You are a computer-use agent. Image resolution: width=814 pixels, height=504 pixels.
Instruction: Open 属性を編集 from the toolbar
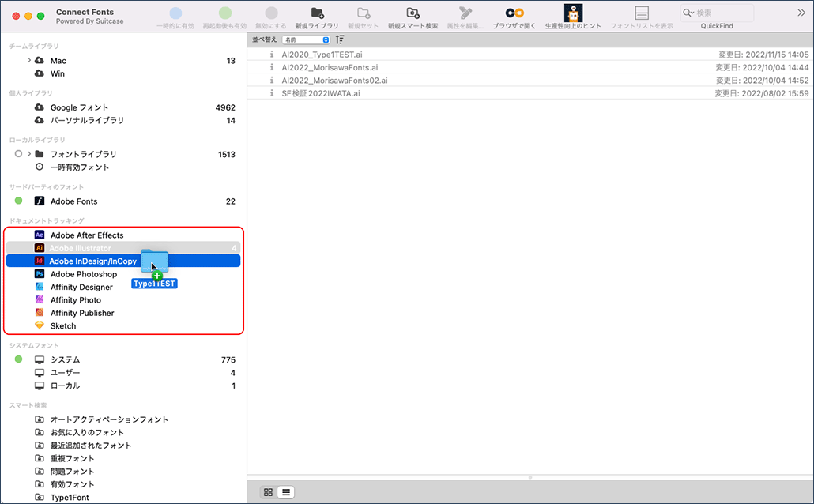[x=465, y=13]
